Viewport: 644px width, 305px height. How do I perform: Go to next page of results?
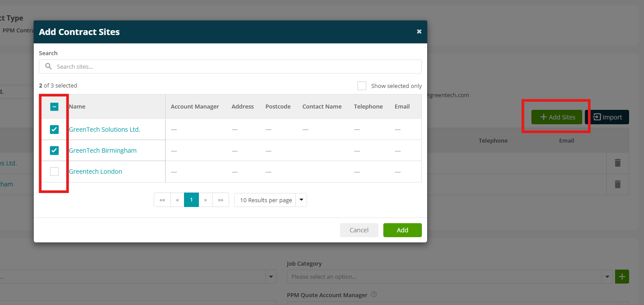point(205,200)
